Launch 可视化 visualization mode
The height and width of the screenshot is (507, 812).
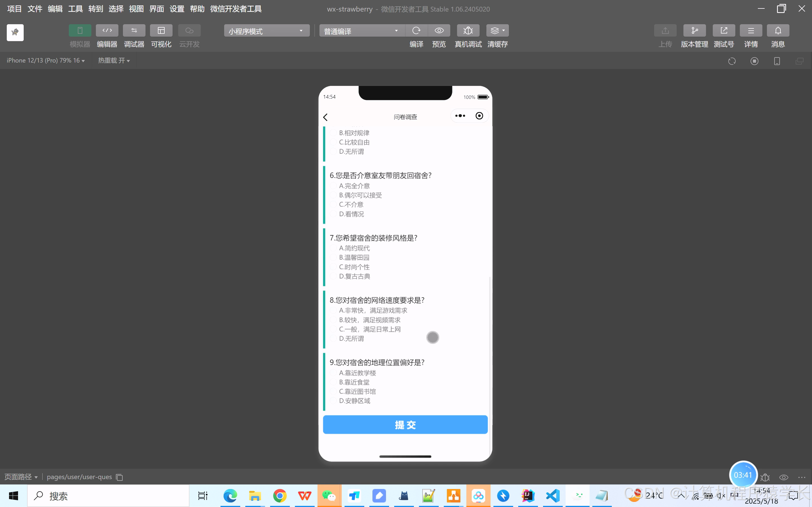click(x=161, y=35)
